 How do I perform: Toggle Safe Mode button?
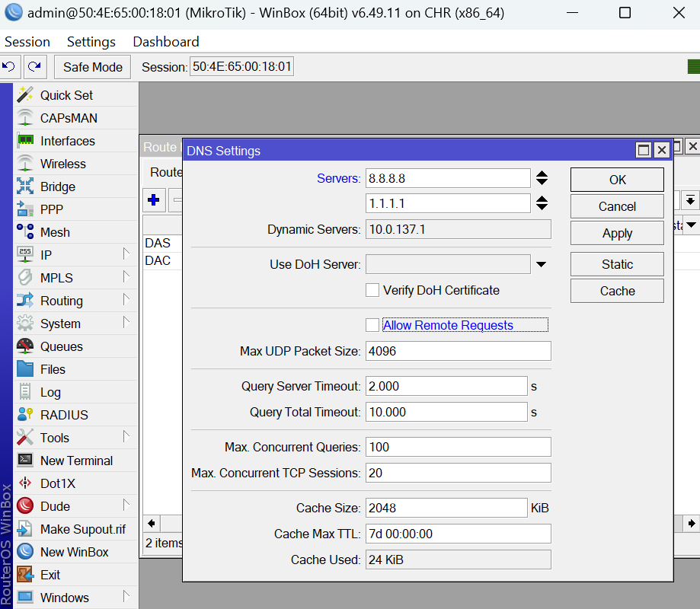click(x=92, y=67)
